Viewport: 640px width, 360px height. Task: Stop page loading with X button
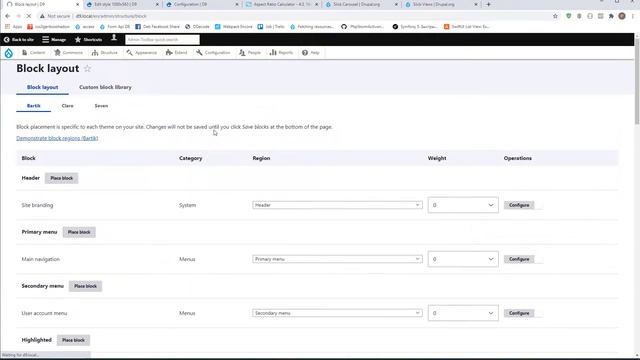pyautogui.click(x=29, y=16)
